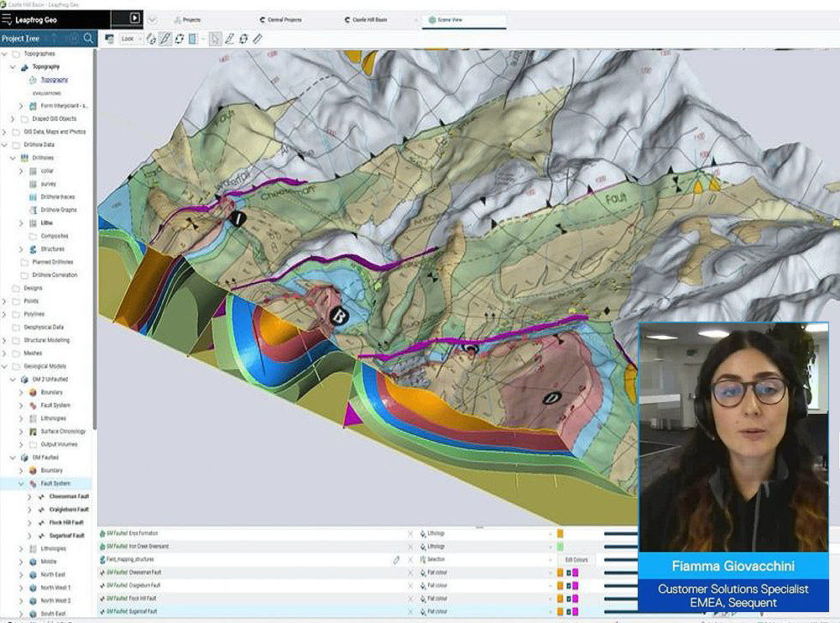Select the North West 1 item in the tree
The image size is (840, 623).
tap(55, 588)
